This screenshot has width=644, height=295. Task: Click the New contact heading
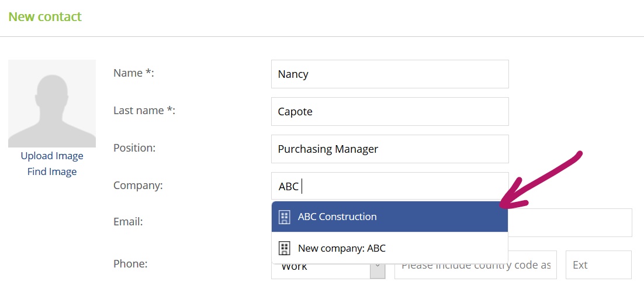click(x=45, y=17)
